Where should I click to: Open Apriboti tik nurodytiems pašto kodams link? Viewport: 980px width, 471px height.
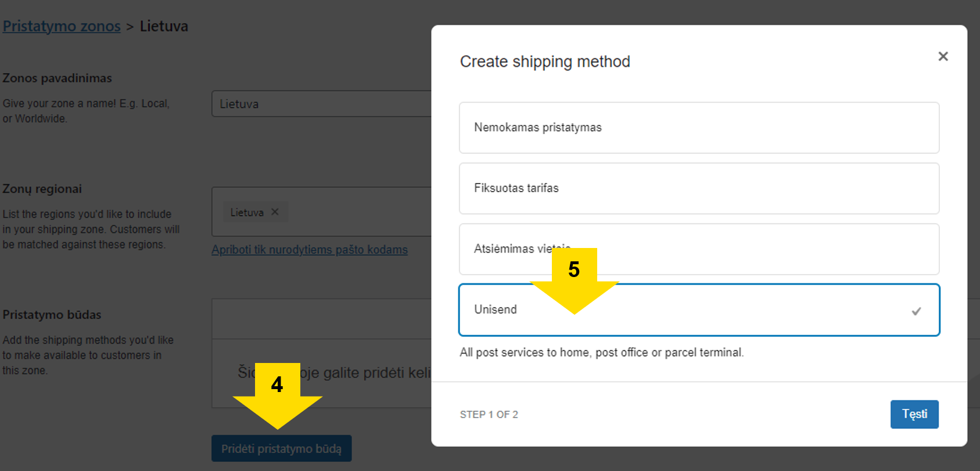coord(310,250)
